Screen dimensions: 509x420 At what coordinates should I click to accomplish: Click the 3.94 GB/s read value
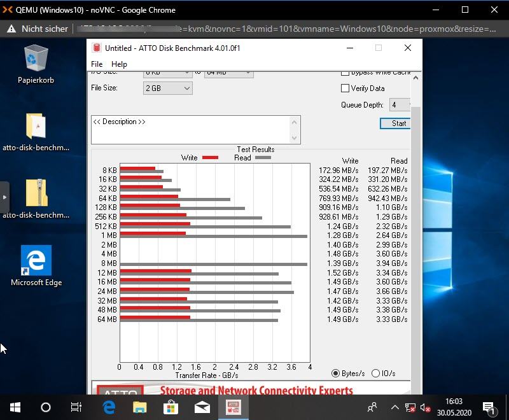pos(392,263)
